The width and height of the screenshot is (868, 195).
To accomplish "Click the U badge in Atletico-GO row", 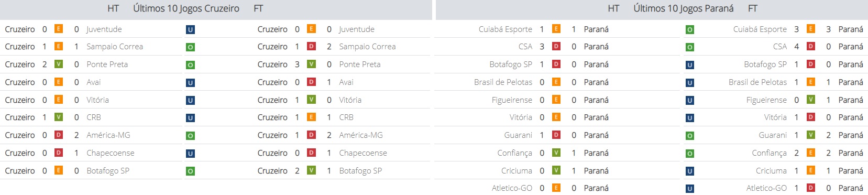I will point(690,189).
